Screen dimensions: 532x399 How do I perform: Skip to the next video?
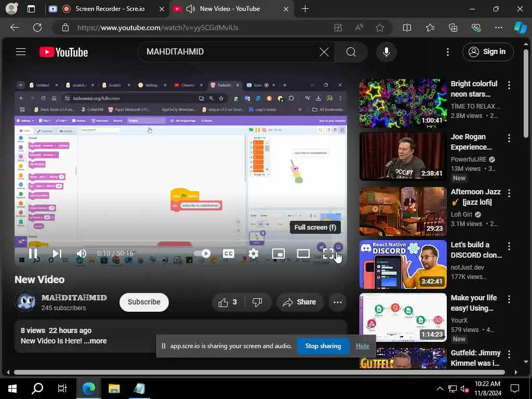coord(57,254)
